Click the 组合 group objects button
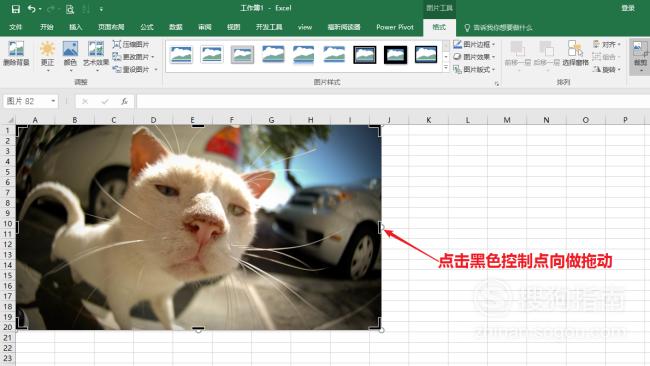650x366 pixels. (x=606, y=57)
